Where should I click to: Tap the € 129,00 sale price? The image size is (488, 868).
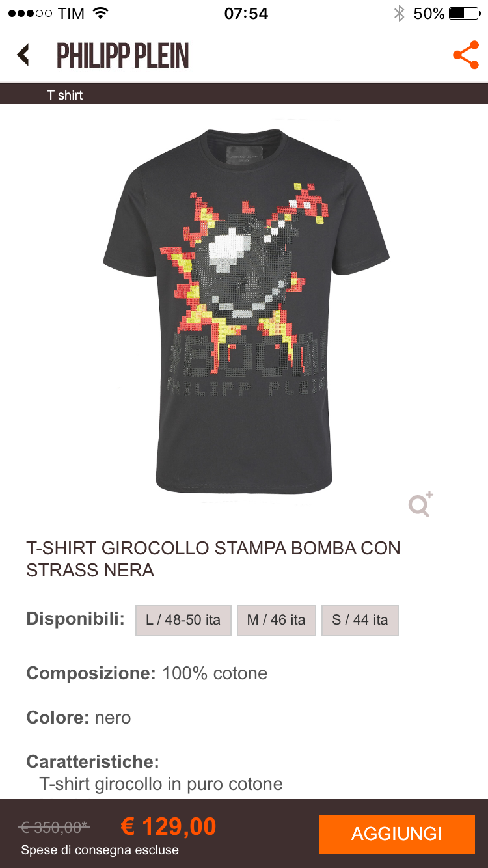(169, 826)
